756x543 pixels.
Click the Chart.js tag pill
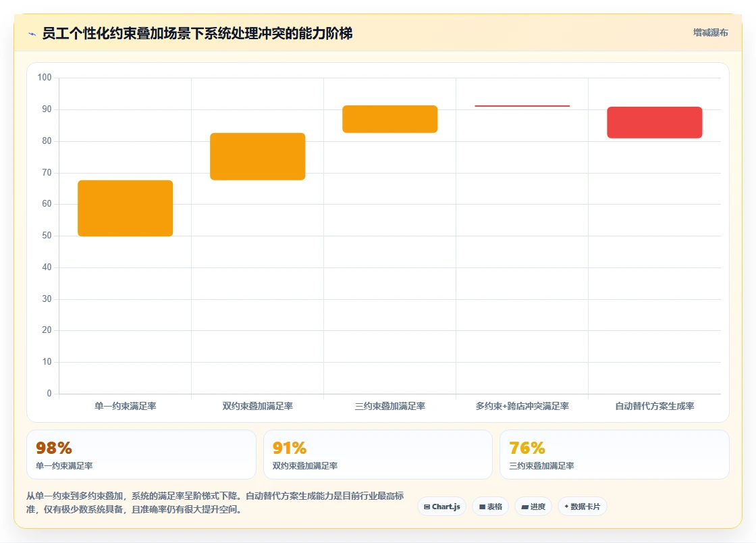(441, 507)
